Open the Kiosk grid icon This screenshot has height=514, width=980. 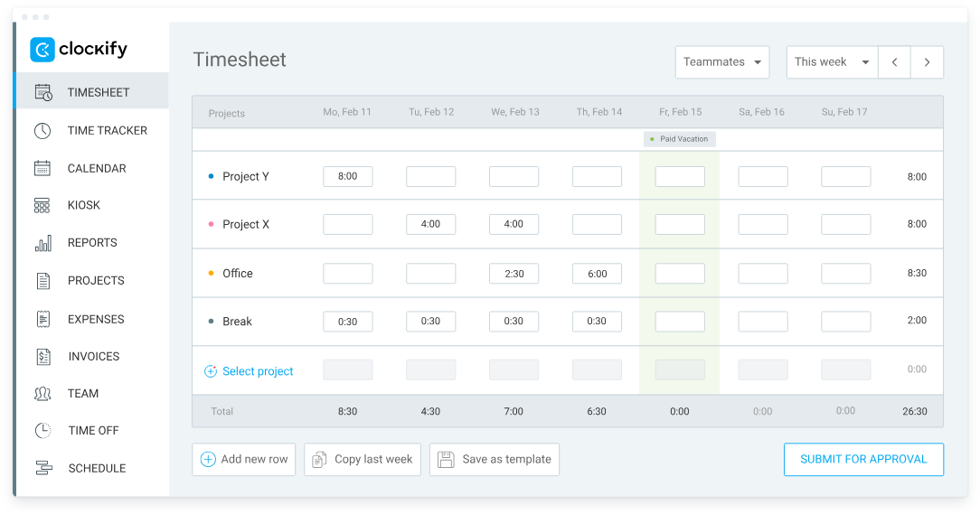tap(42, 206)
